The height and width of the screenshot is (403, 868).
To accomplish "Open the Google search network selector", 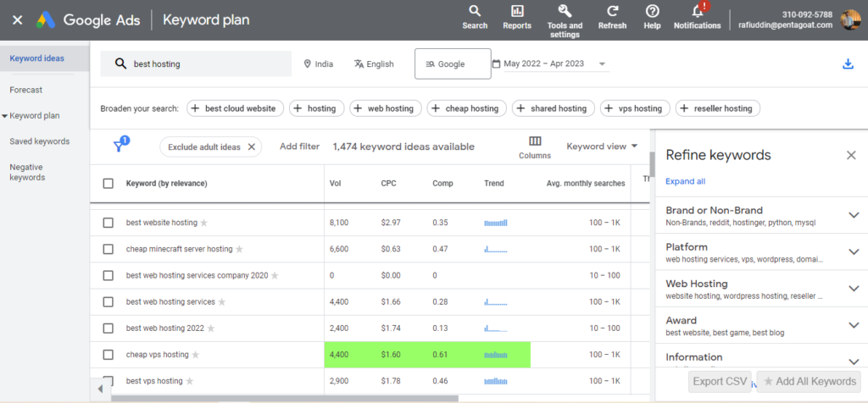I will pyautogui.click(x=453, y=64).
